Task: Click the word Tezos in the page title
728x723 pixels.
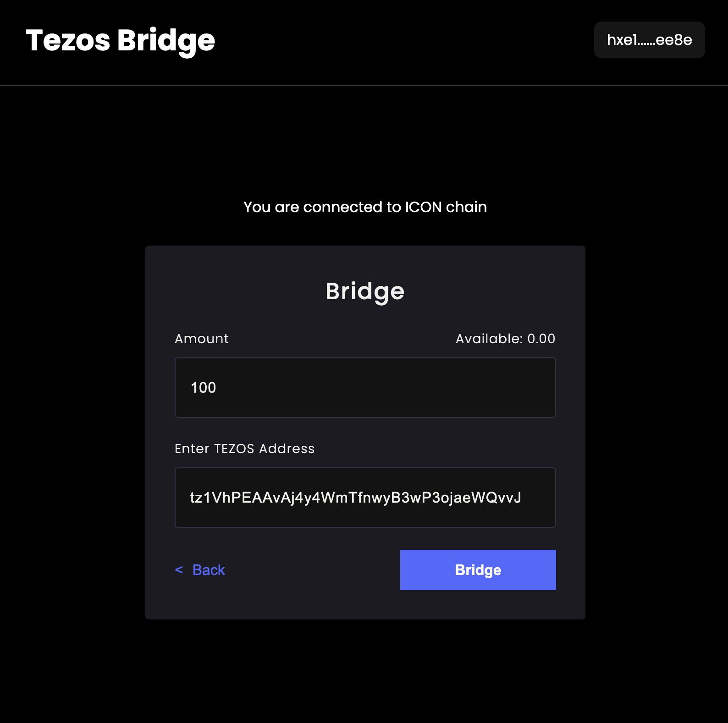Action: click(x=68, y=41)
